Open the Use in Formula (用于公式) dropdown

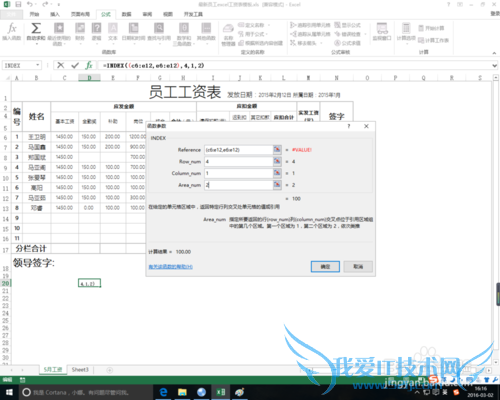point(253,34)
